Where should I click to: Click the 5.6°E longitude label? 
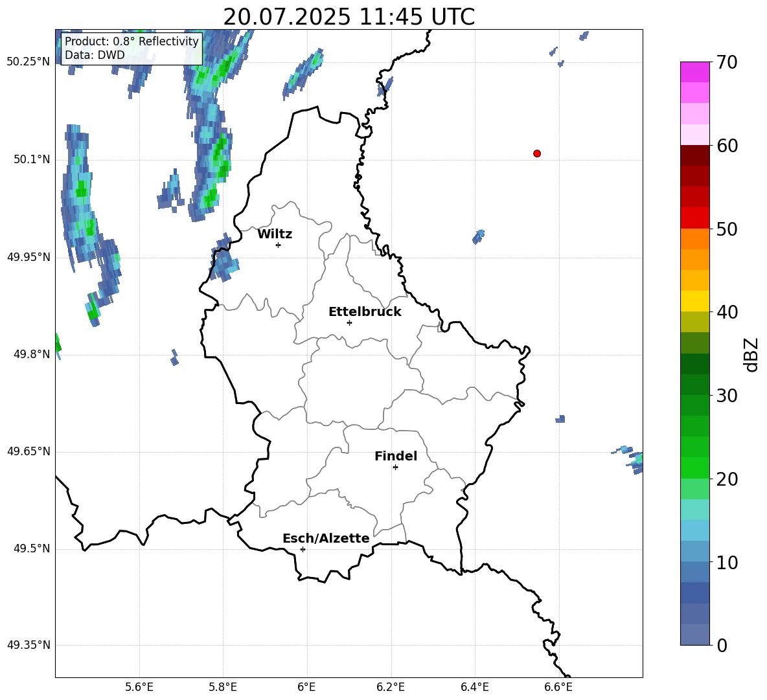[x=139, y=687]
